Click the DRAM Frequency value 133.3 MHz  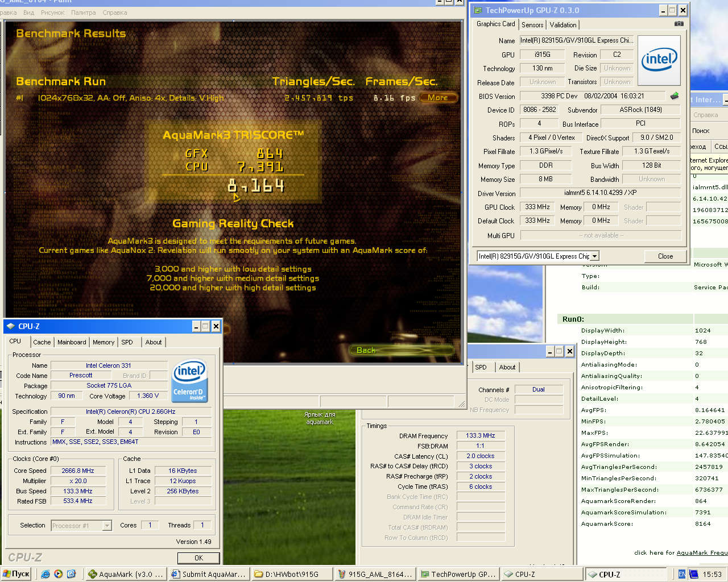point(481,435)
